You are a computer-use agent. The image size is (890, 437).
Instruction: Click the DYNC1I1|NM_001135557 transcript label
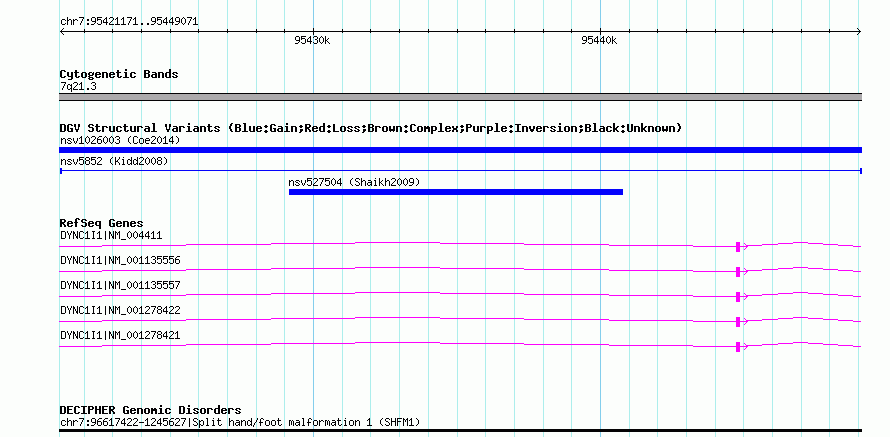tap(120, 285)
